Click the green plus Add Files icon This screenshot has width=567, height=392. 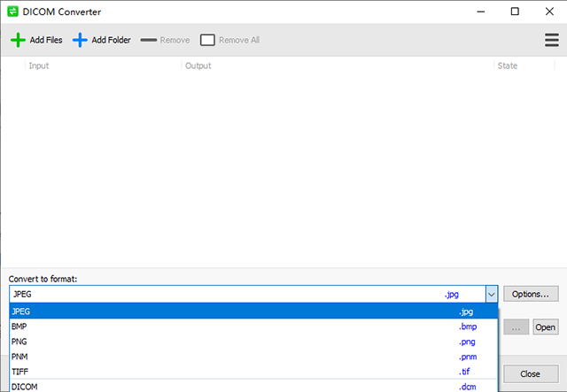[18, 40]
